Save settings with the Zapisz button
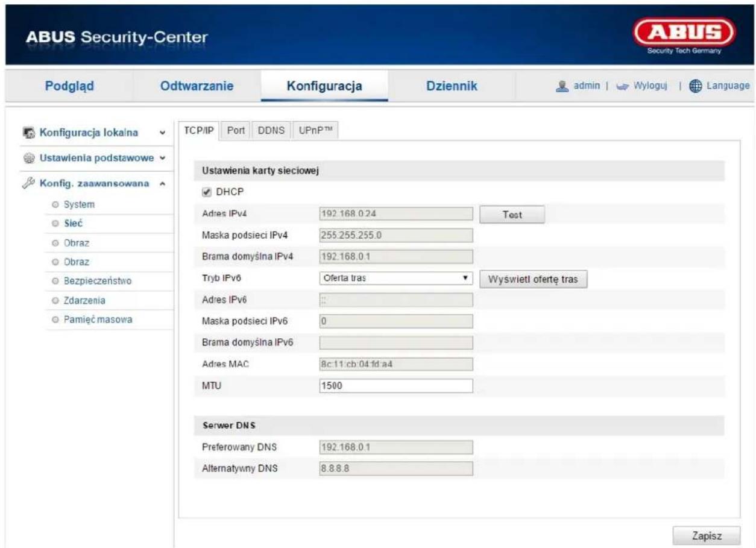This screenshot has width=756, height=548. 707,535
